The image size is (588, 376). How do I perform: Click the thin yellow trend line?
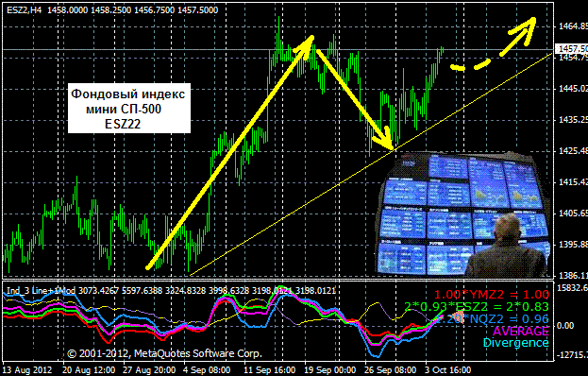pos(371,164)
